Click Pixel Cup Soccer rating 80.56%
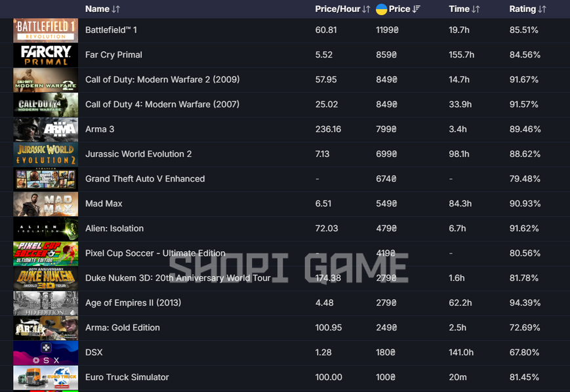The height and width of the screenshot is (392, 570). point(525,253)
